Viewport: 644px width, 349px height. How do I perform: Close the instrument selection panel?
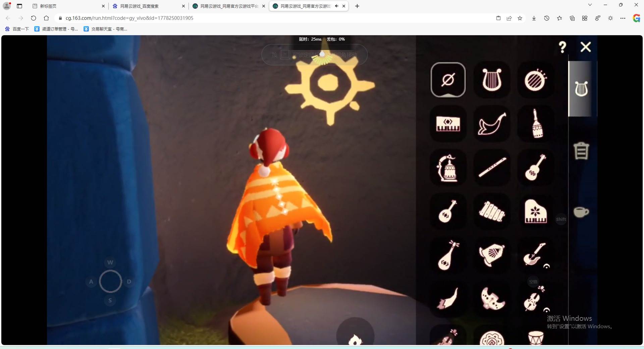(586, 47)
